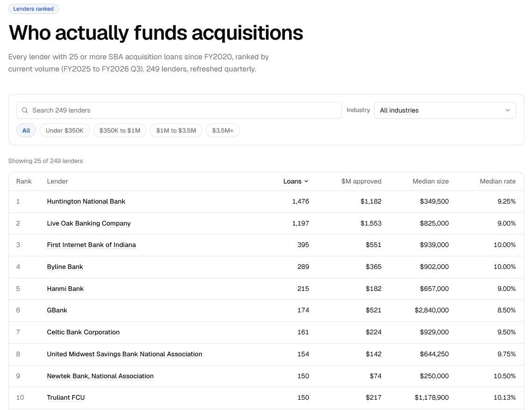
Task: Open Huntington National Bank link
Action: click(86, 201)
